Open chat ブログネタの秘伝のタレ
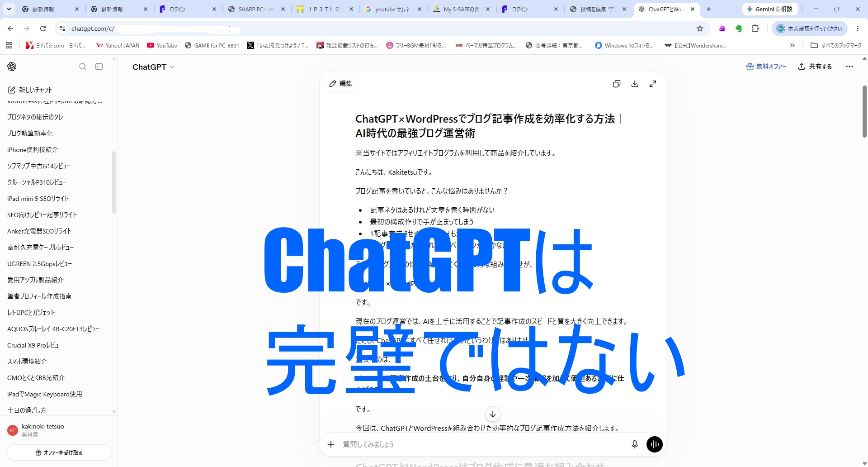This screenshot has height=467, width=868. pyautogui.click(x=35, y=117)
